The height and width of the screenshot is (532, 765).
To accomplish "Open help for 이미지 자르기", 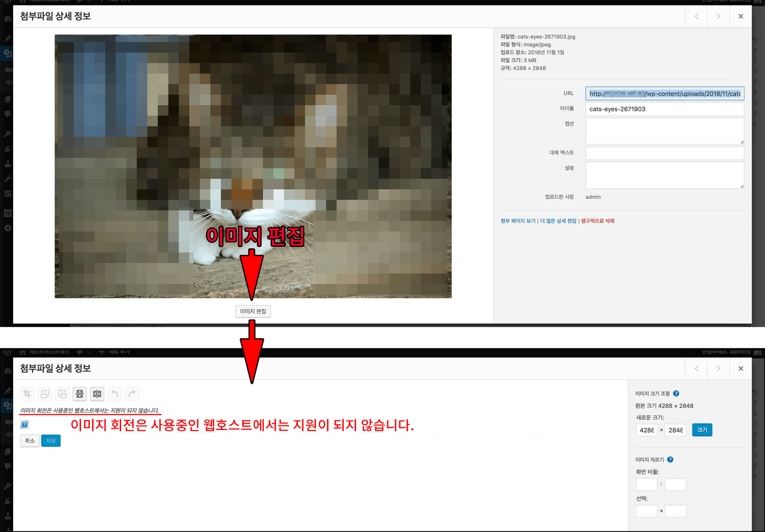I will coord(670,459).
